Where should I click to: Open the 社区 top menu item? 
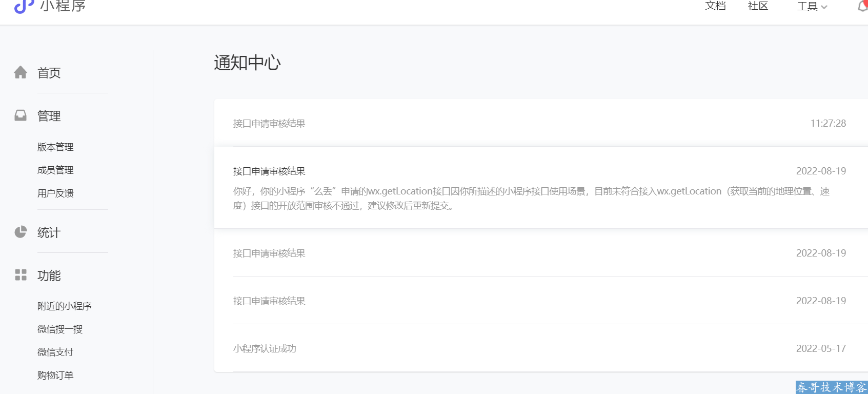758,6
